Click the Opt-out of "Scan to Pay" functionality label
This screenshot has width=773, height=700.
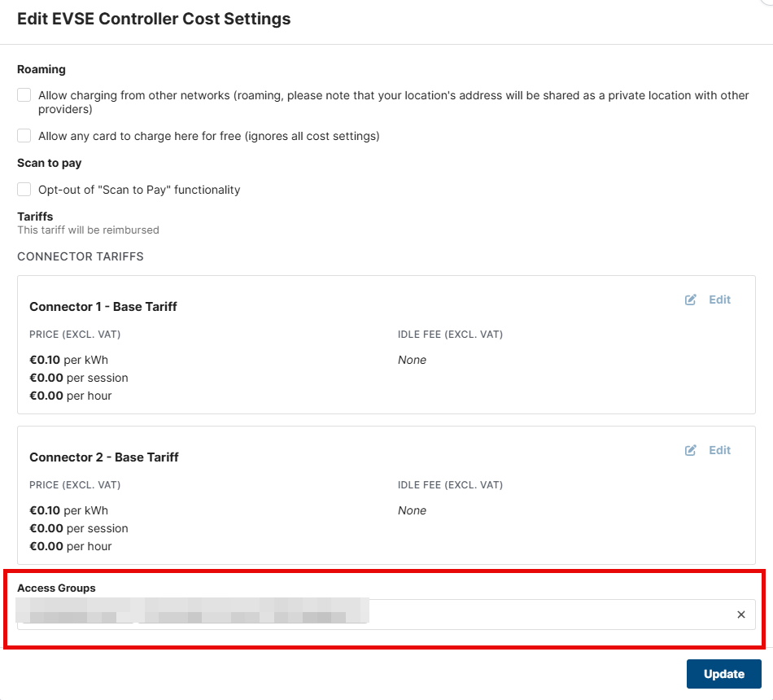coord(139,190)
